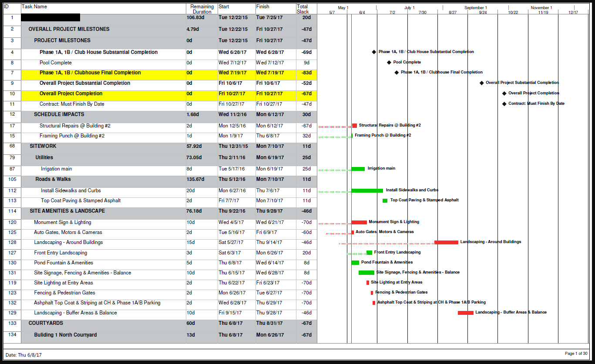The image size is (595, 364).
Task: Click the Phase 1A Club House Substantial Completion diamond
Action: point(374,52)
